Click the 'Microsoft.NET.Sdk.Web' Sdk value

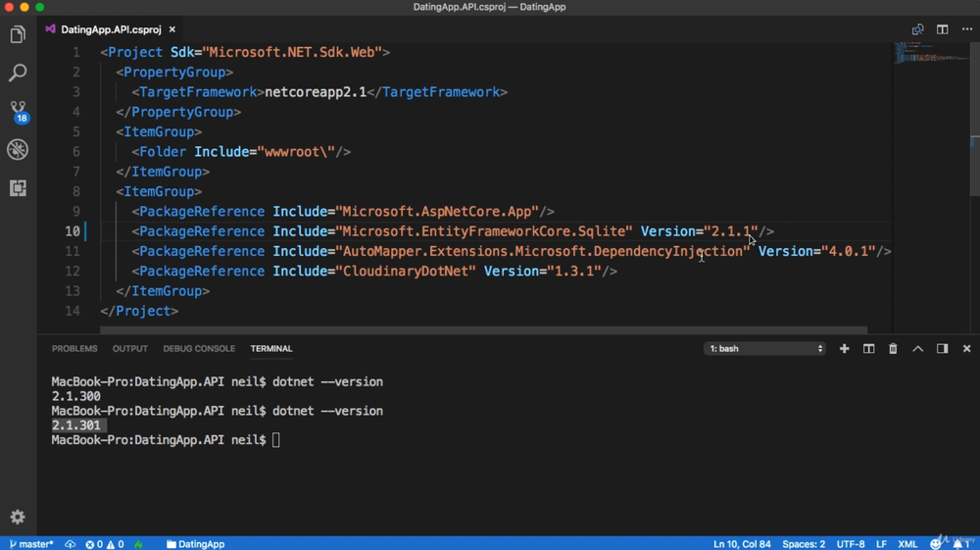(x=292, y=52)
